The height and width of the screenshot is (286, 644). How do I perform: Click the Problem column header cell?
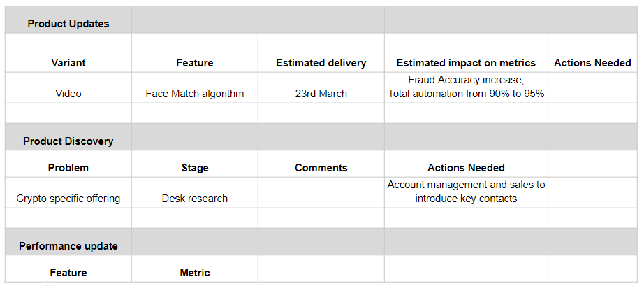pyautogui.click(x=68, y=168)
